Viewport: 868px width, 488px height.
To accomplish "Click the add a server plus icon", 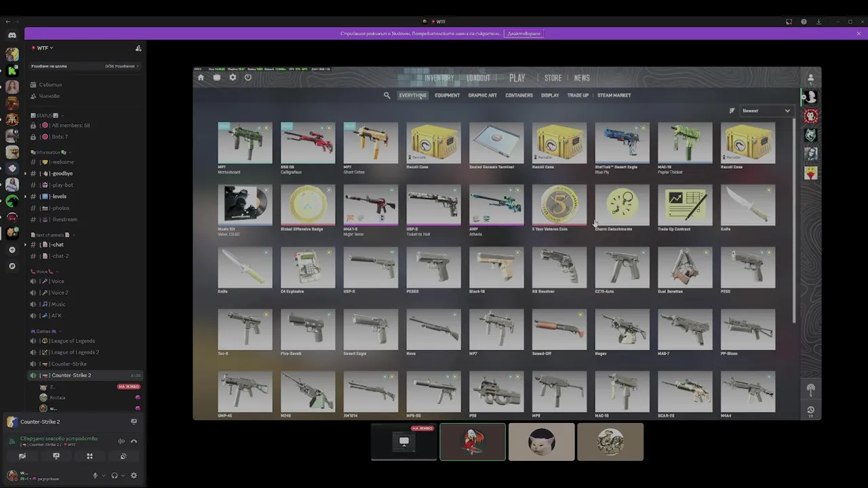I will (x=12, y=250).
